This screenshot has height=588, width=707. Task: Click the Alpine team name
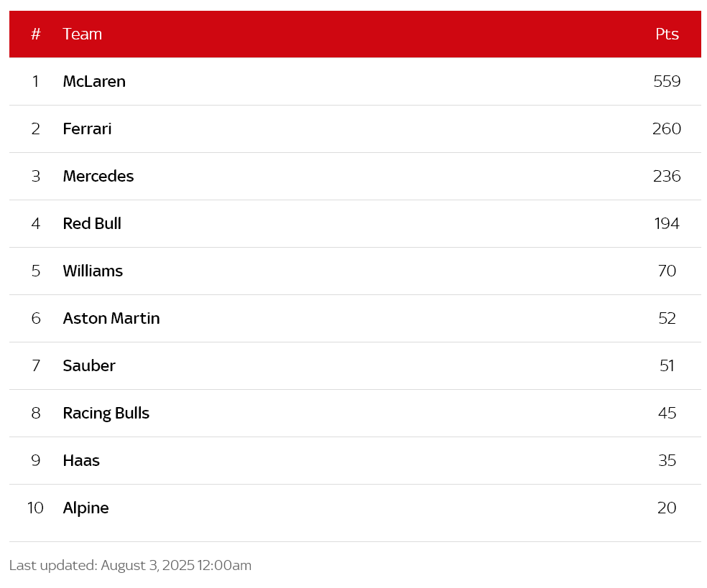(86, 508)
